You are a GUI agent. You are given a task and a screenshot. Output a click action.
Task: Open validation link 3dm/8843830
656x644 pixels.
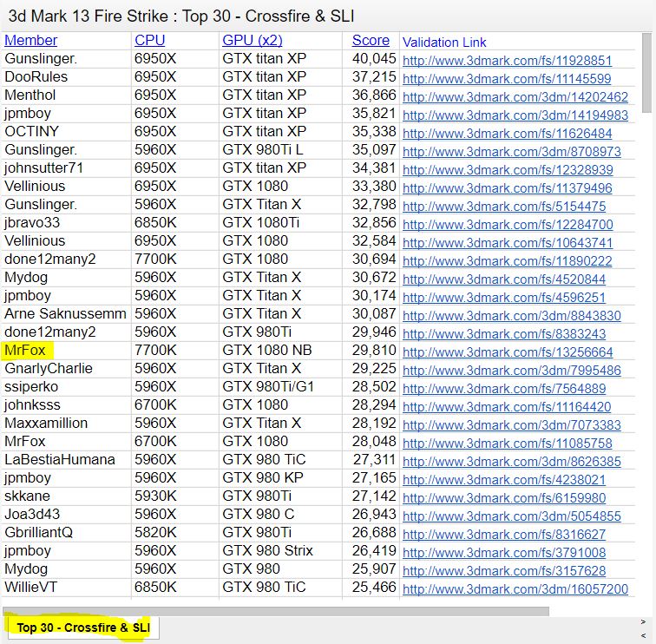click(511, 316)
